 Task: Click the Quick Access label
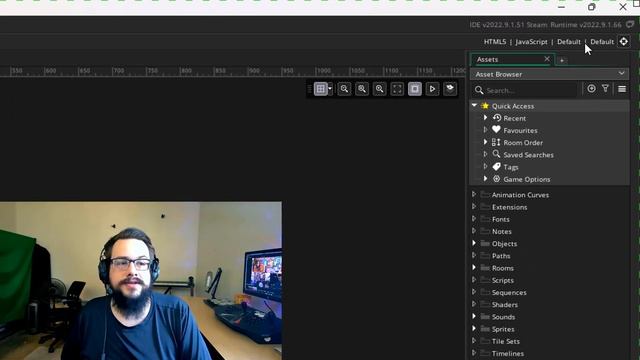513,106
